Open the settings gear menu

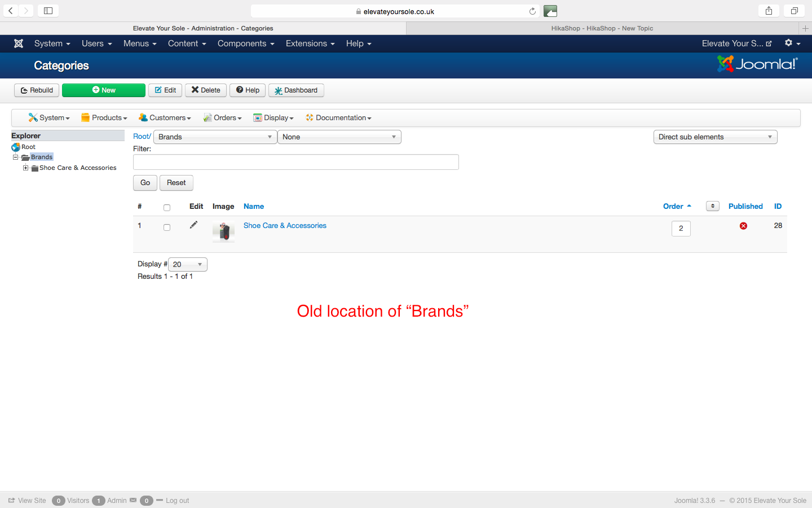pos(792,43)
